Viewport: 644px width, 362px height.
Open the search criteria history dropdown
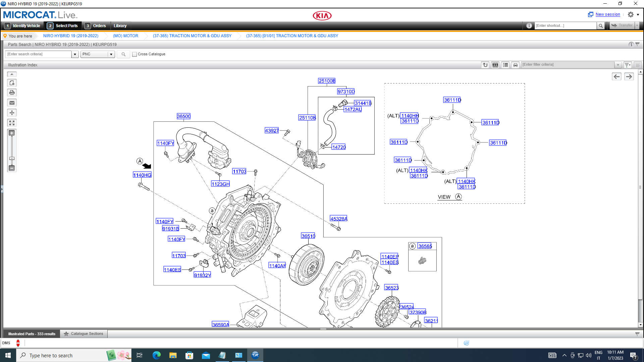[75, 54]
